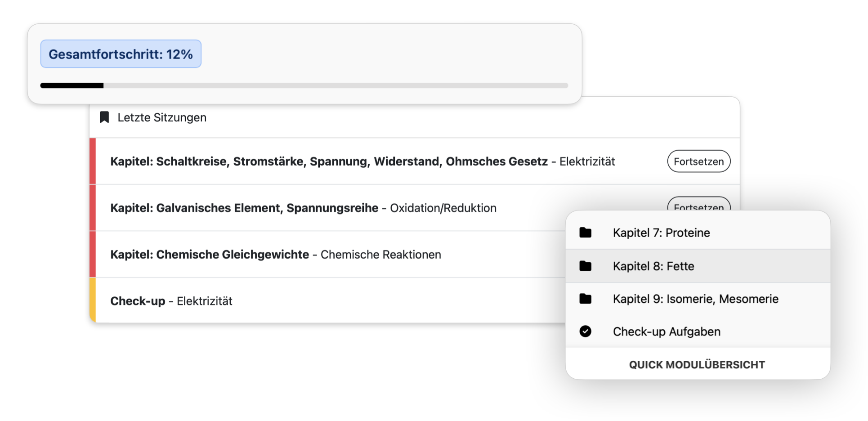Click the folder icon beside Kapitel 8: Fette
The height and width of the screenshot is (421, 868).
(586, 266)
